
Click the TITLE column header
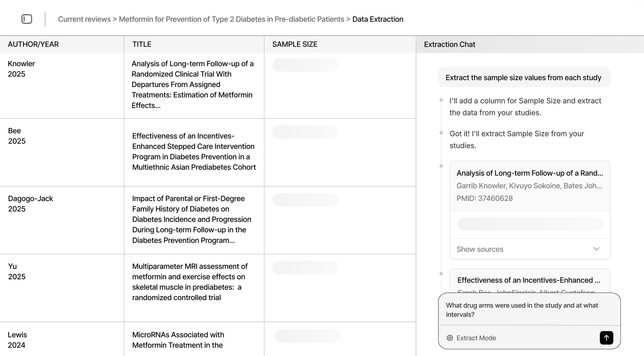(x=141, y=44)
